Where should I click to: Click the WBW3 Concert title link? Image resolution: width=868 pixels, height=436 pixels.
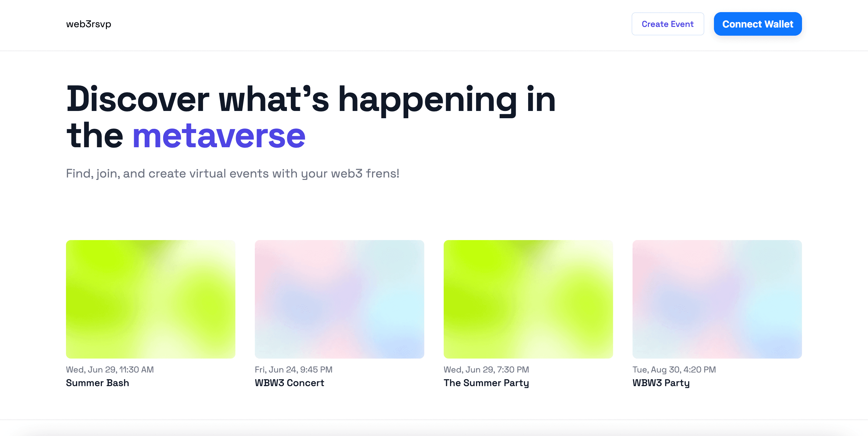pos(289,383)
